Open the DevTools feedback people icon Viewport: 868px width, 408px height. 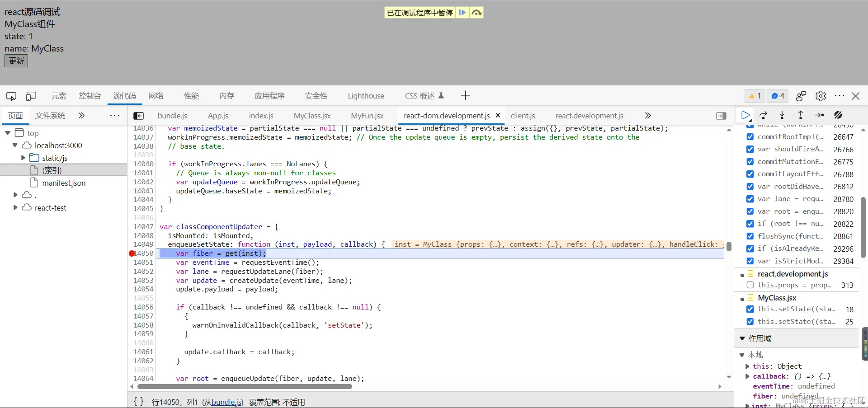[801, 96]
